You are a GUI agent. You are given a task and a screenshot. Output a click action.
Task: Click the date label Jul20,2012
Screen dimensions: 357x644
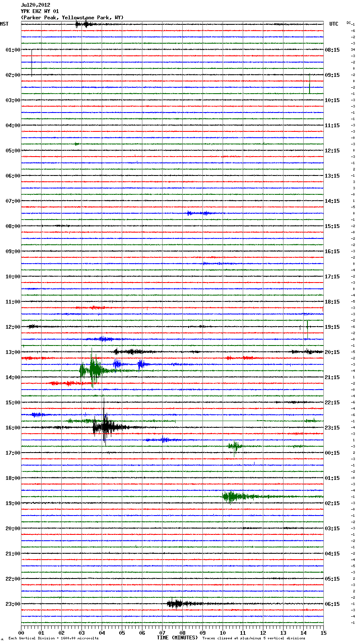[35, 5]
